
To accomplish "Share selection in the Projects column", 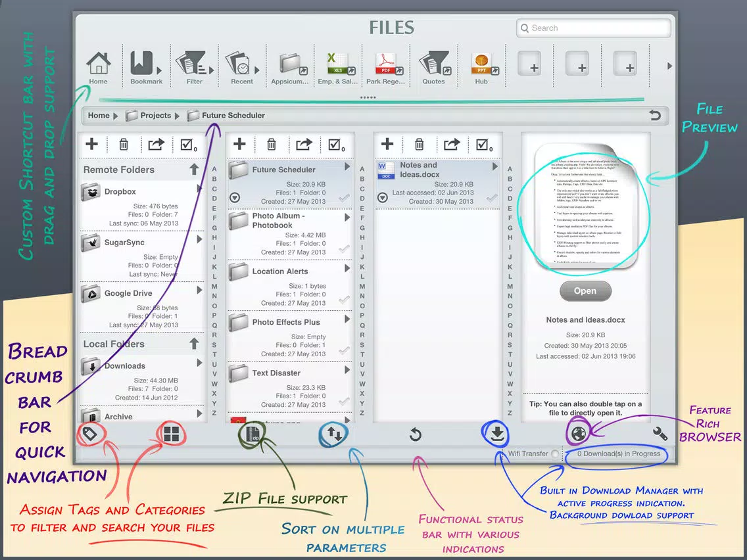I will click(x=304, y=144).
